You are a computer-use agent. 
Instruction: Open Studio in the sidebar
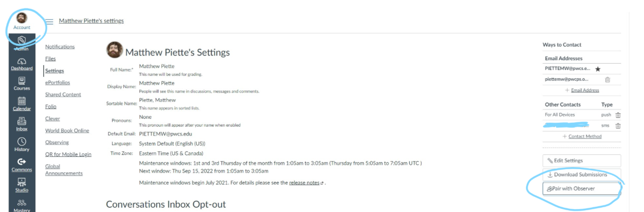click(22, 185)
